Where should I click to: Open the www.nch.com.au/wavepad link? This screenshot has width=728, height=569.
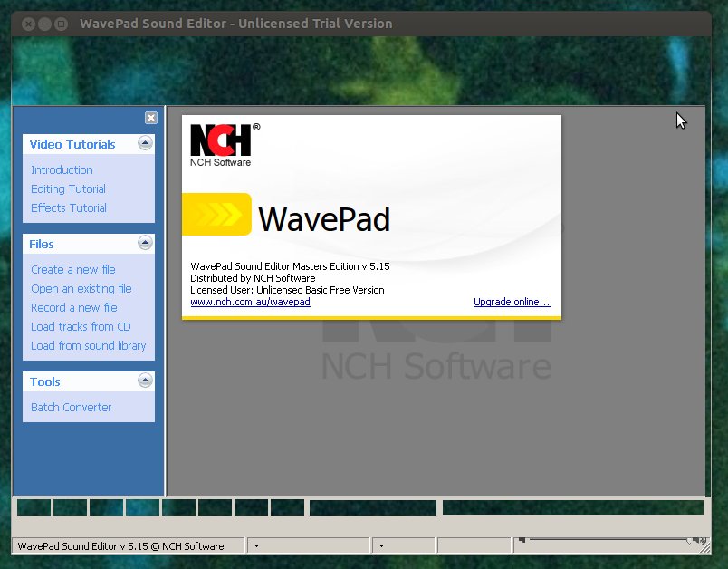coord(250,302)
